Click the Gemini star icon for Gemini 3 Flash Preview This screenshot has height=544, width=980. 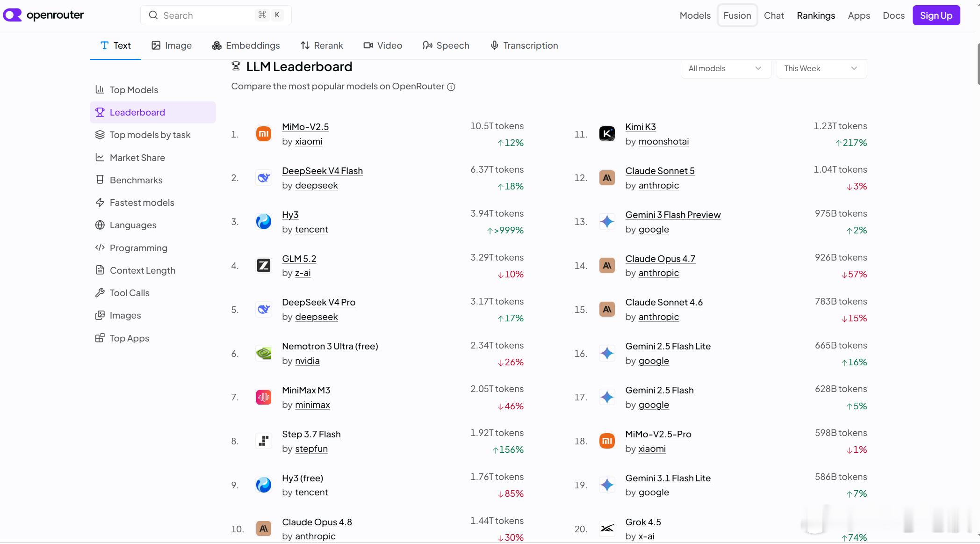(x=607, y=222)
